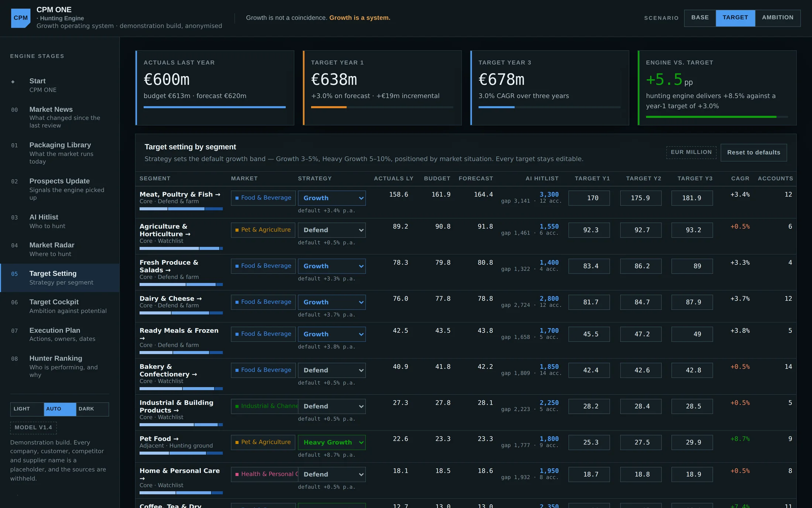Open the Market News stage
The image size is (812, 508).
60,117
